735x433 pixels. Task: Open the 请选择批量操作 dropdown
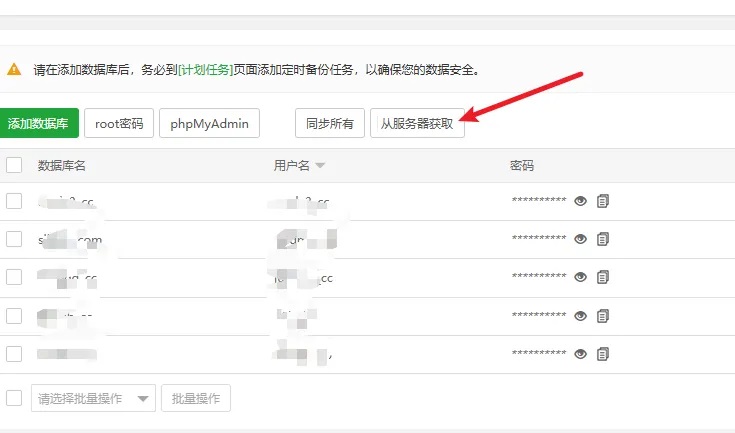coord(94,398)
